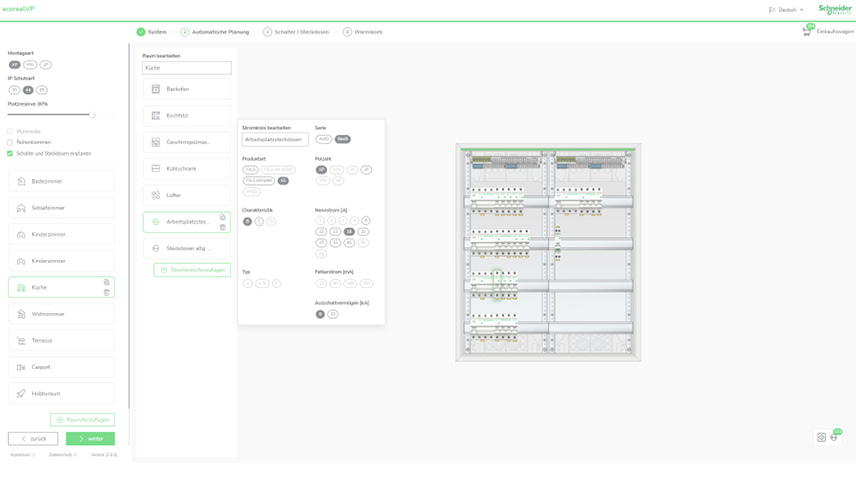
Task: Open the Datenschutz link
Action: 63,455
